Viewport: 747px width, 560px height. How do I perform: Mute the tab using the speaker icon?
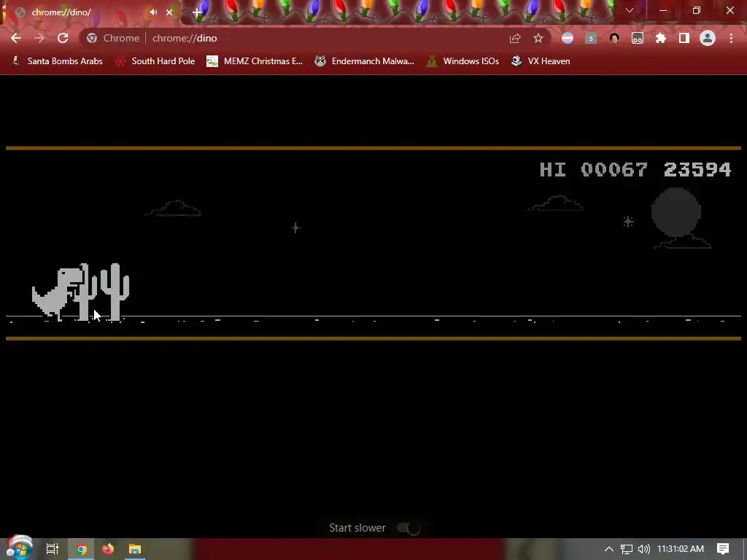pyautogui.click(x=153, y=12)
